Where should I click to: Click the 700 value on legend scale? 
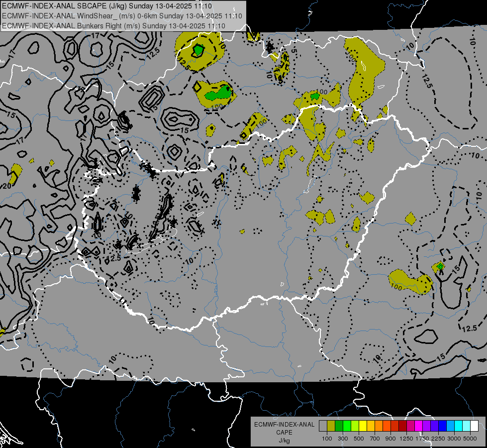click(x=375, y=439)
